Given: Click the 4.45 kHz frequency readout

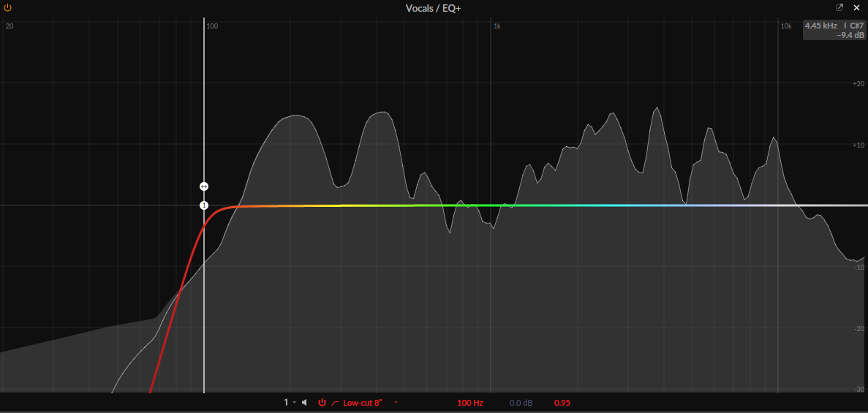Looking at the screenshot, I should (821, 26).
